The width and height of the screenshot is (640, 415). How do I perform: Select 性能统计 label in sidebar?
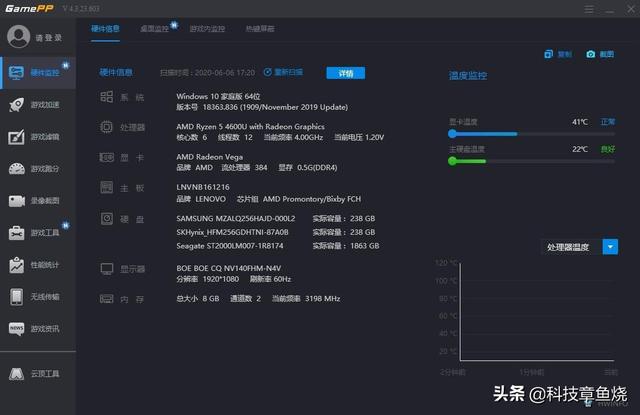(x=45, y=265)
